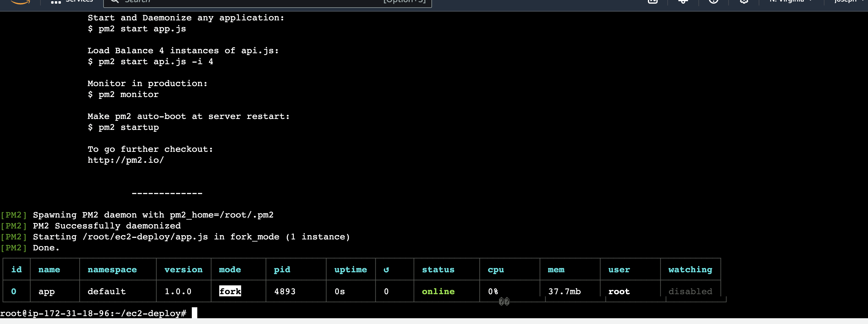Click the 'pm2 start app.js' command line
This screenshot has width=868, height=324.
tap(137, 29)
